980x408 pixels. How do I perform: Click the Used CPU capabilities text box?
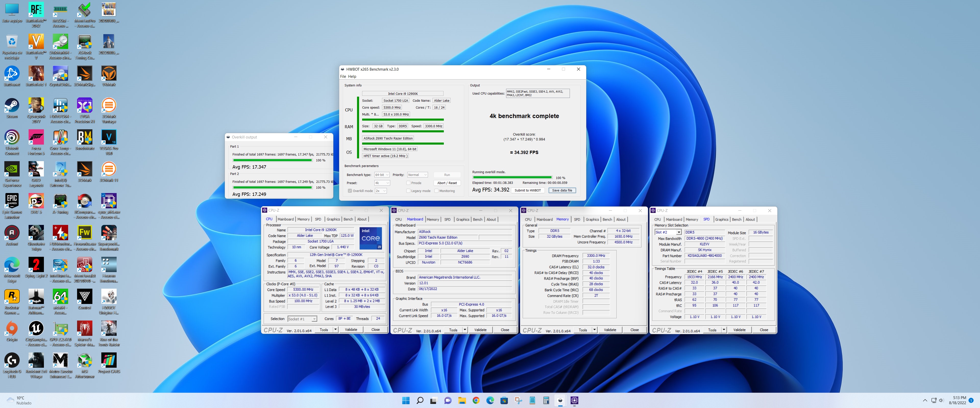[537, 94]
